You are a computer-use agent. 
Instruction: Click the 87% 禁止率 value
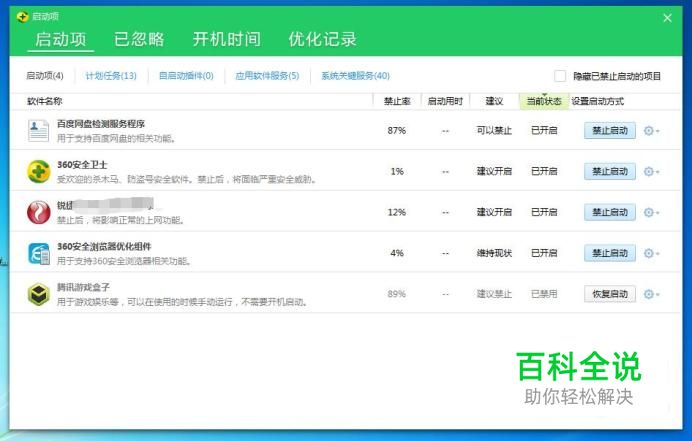[396, 131]
